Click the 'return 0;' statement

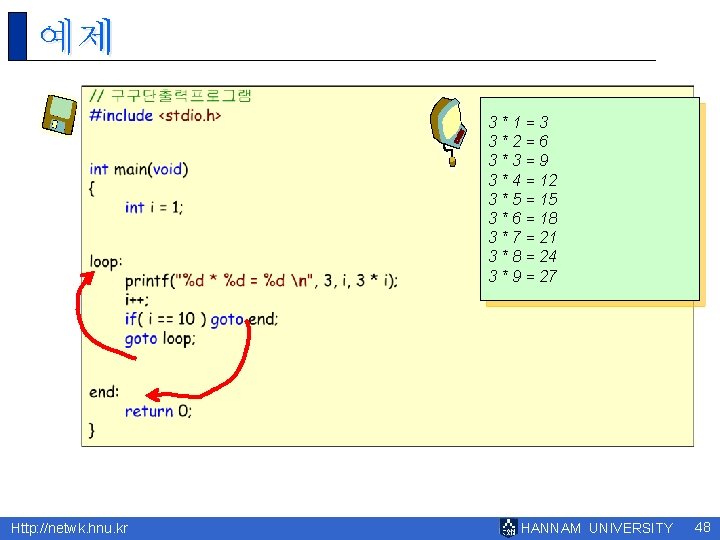point(158,411)
